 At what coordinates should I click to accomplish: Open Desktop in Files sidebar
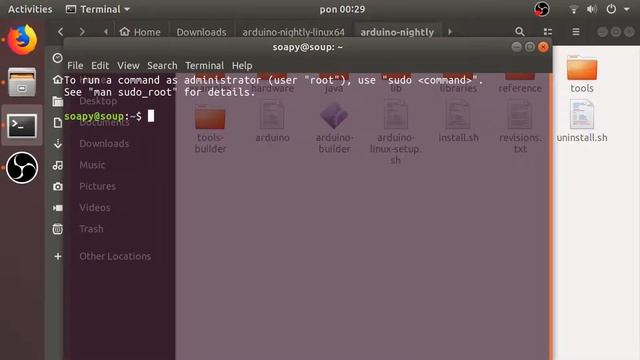tap(98, 101)
